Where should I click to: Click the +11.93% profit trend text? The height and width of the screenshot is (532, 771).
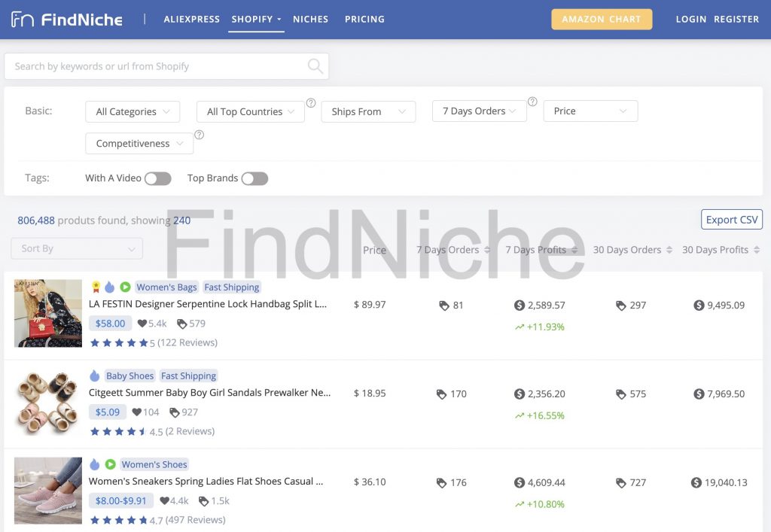pyautogui.click(x=545, y=327)
